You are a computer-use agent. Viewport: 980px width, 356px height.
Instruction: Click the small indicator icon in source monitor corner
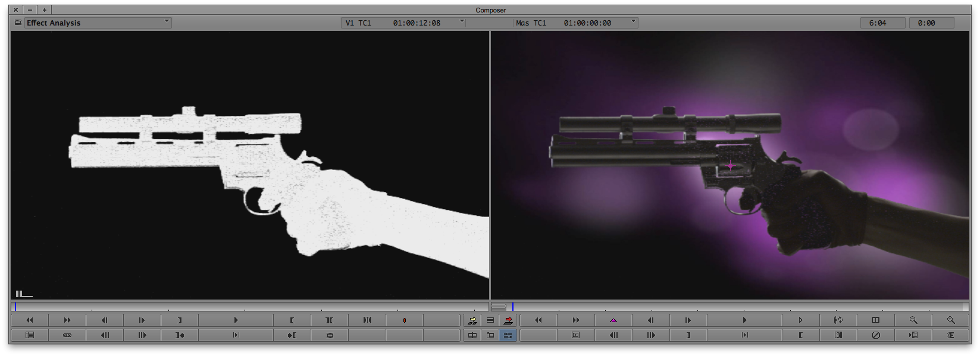(x=24, y=294)
